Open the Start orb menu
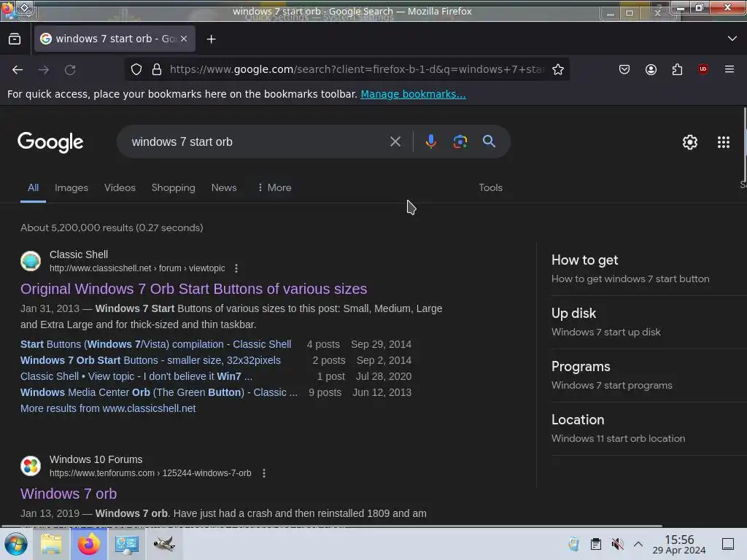Screen dimensions: 747x560 tap(15, 544)
